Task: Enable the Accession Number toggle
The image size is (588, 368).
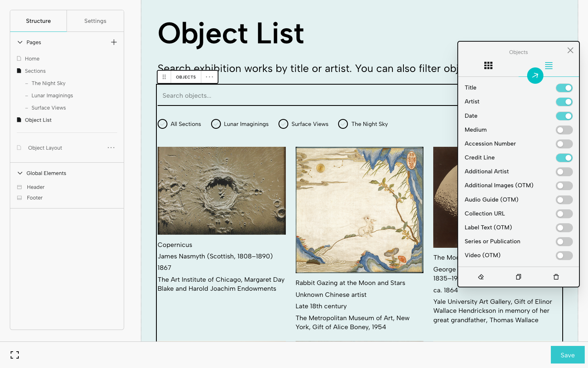Action: [564, 144]
